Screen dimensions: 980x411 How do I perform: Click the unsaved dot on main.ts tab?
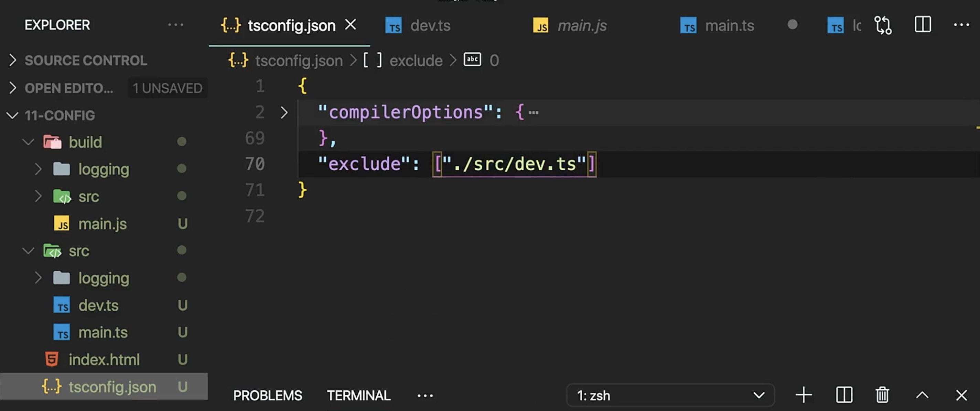click(x=793, y=25)
